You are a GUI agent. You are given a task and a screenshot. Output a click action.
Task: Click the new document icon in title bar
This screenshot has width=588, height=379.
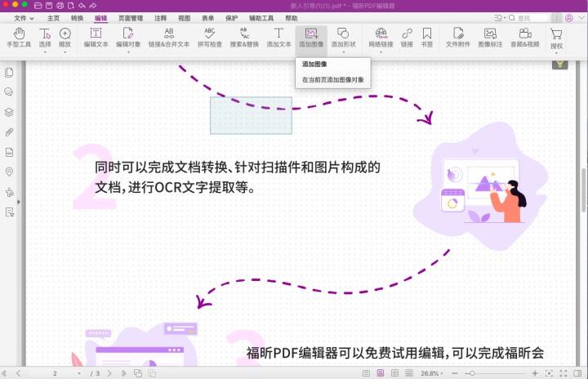coord(71,5)
